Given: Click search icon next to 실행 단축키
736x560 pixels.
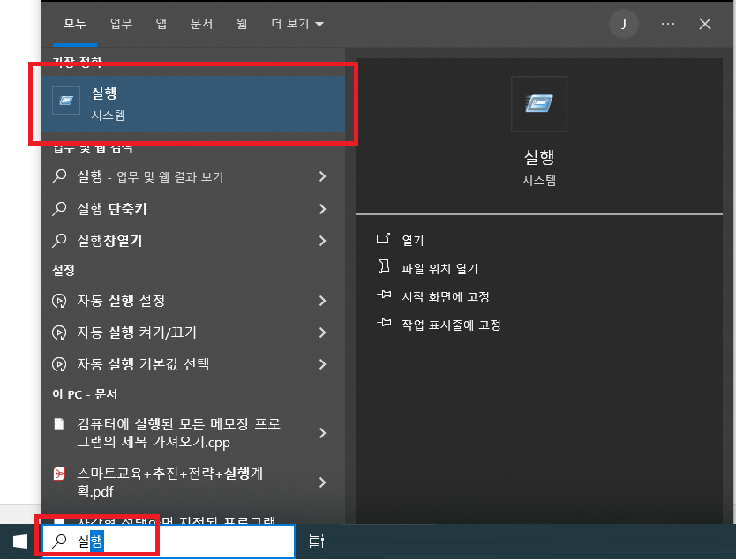Looking at the screenshot, I should (59, 209).
